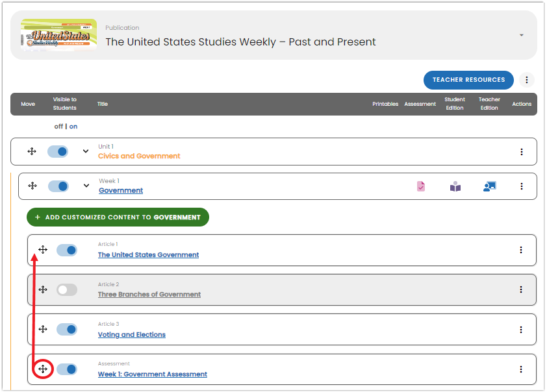
Task: Enable visibility for Article 2 Three Branches
Action: click(x=67, y=289)
